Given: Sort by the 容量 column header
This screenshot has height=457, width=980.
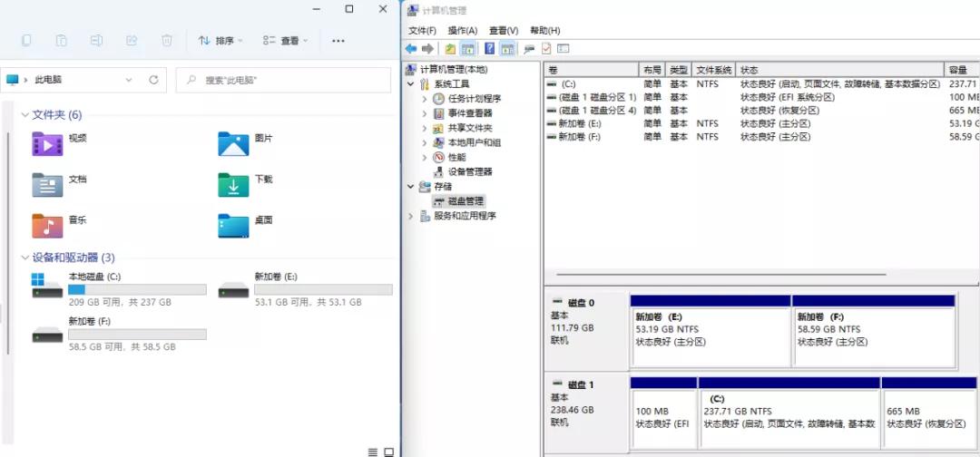Looking at the screenshot, I should point(962,70).
